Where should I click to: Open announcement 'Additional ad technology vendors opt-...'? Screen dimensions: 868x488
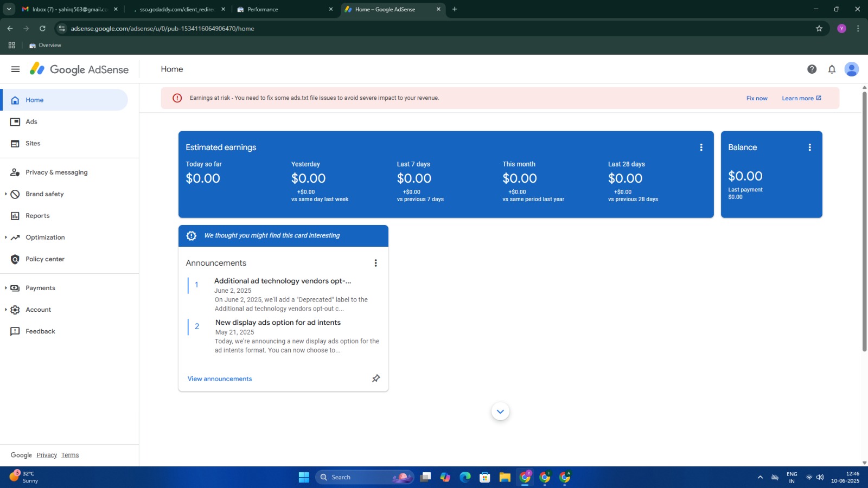tap(283, 281)
